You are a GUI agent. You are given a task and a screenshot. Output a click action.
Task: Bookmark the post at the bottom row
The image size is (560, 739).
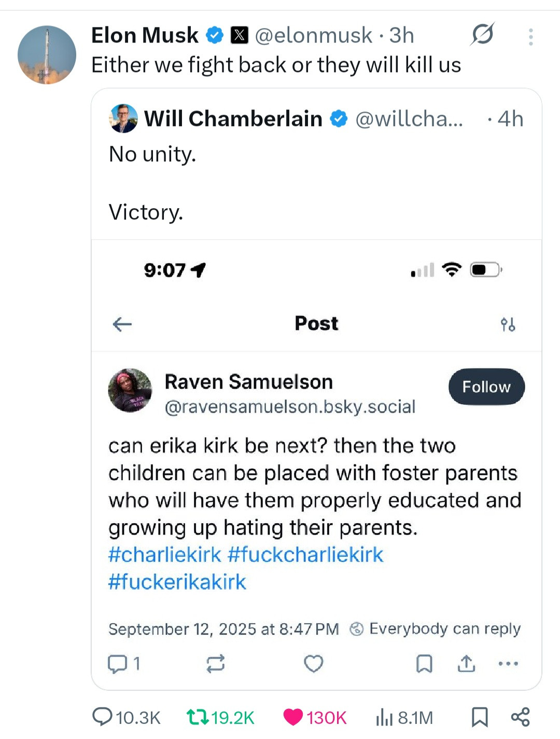(x=480, y=717)
